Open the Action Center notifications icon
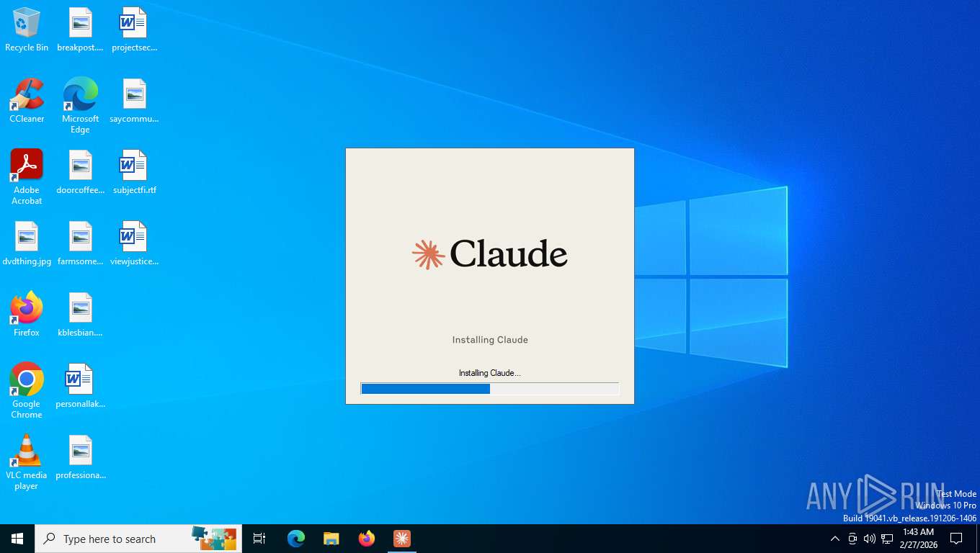This screenshot has width=980, height=553. coord(956,539)
